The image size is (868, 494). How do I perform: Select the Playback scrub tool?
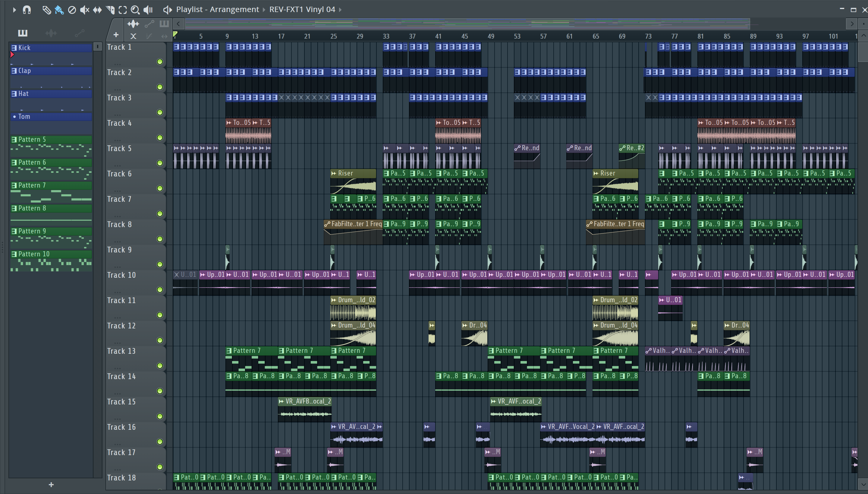(148, 10)
